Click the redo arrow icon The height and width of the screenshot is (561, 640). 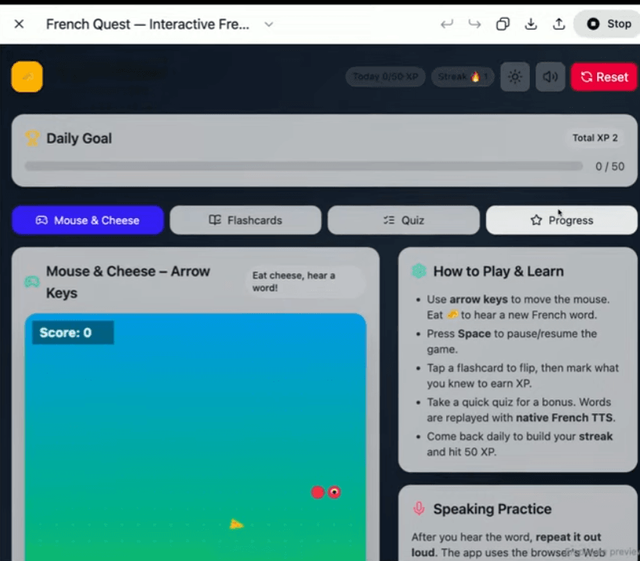(x=475, y=24)
